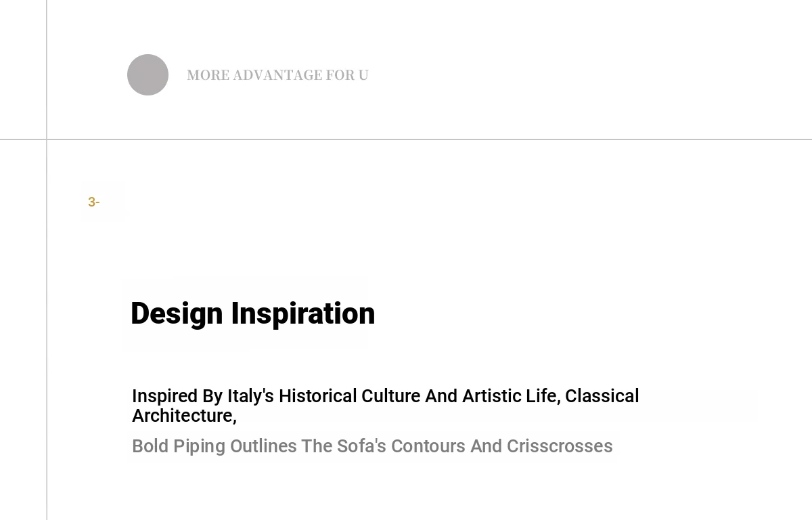Select the words Historical Culture
This screenshot has height=520, width=812.
tap(350, 396)
